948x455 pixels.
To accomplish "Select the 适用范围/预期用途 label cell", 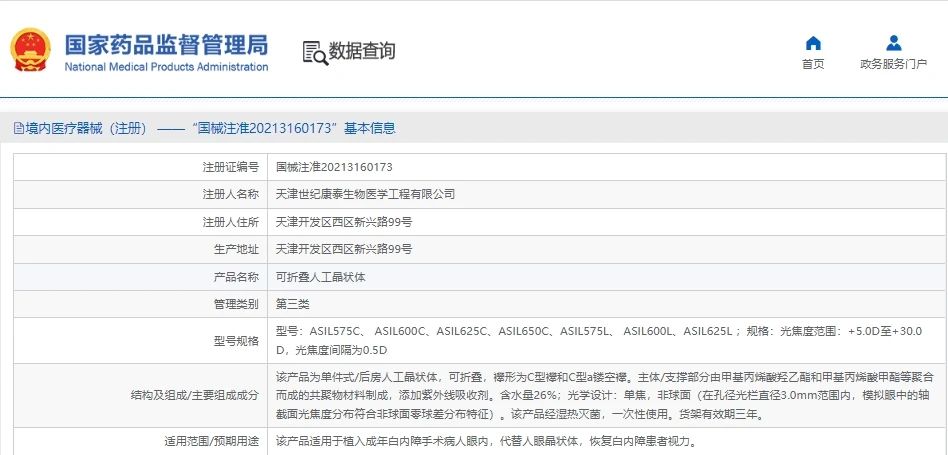I will click(x=140, y=442).
